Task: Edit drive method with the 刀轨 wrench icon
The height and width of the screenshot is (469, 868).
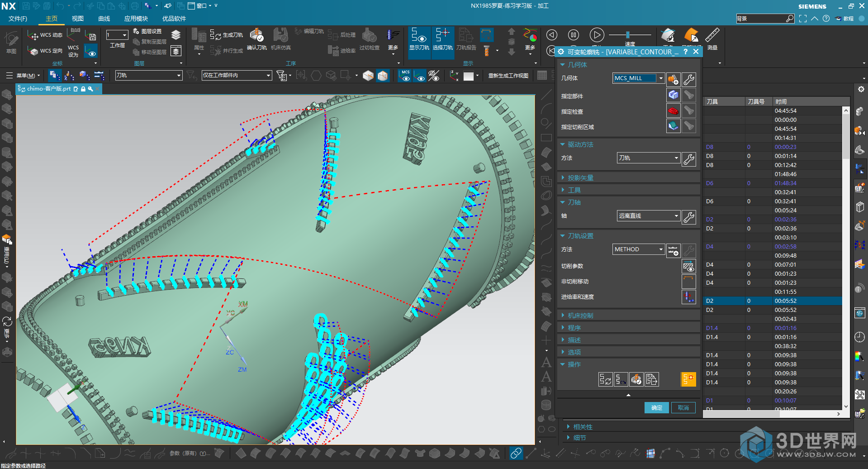Action: 688,159
